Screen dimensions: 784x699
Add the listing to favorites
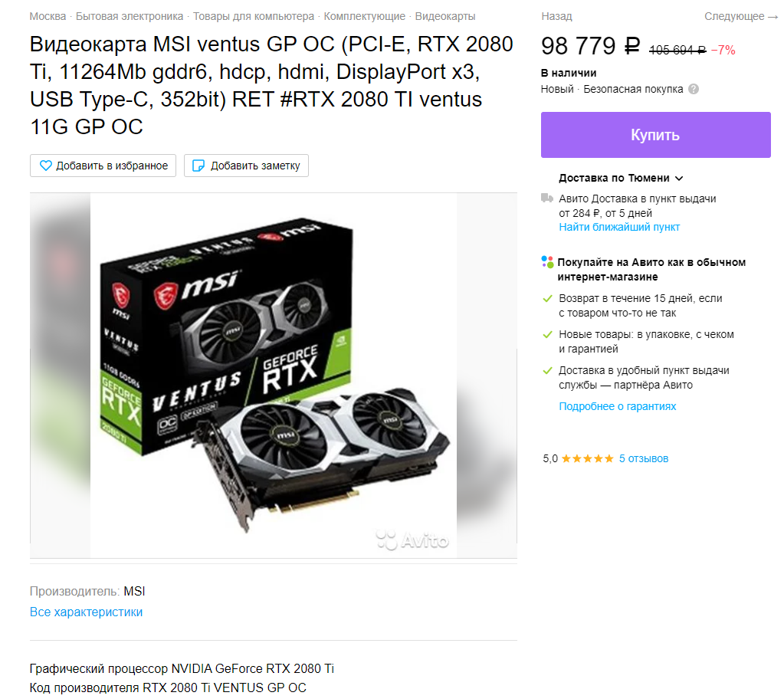[x=103, y=166]
